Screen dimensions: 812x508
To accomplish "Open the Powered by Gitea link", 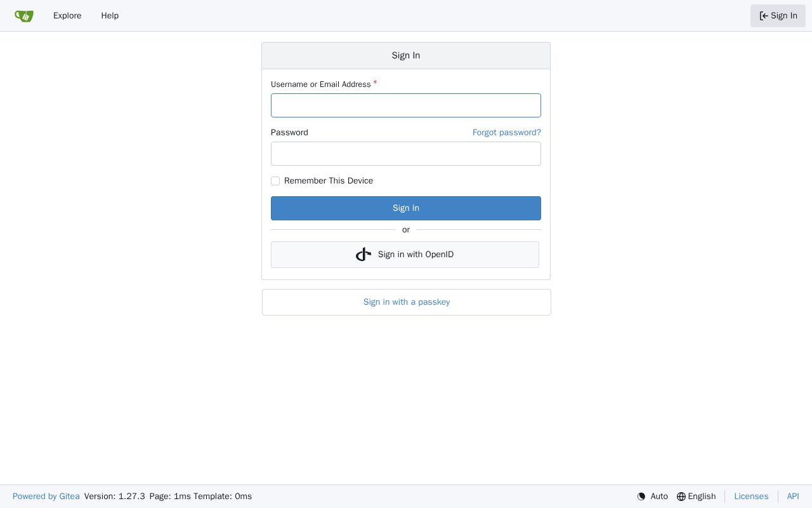I will click(46, 497).
